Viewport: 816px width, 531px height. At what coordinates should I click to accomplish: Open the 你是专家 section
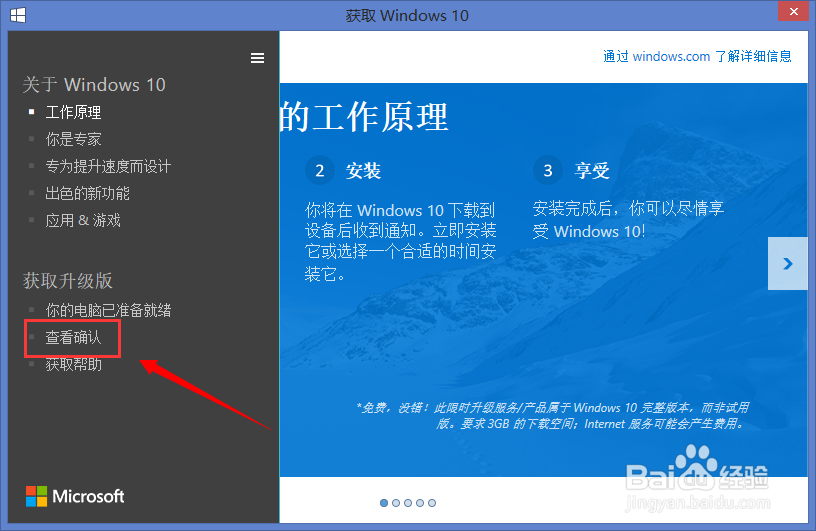tap(73, 139)
